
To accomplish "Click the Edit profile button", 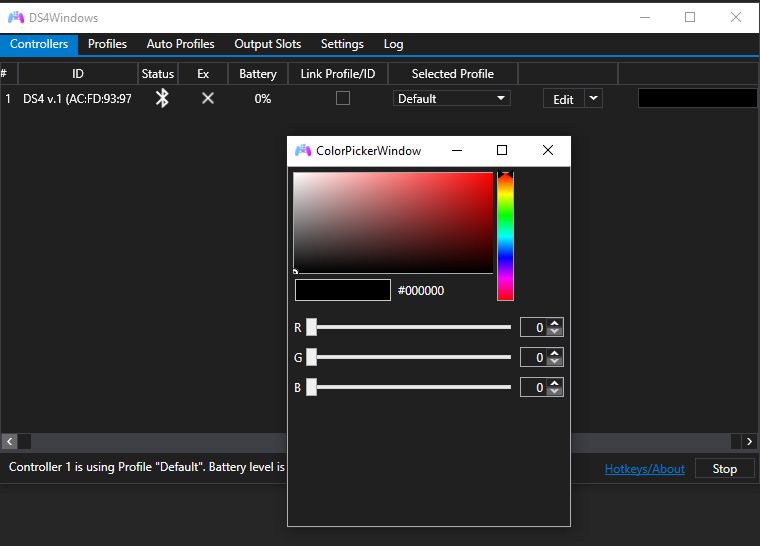I will (563, 99).
